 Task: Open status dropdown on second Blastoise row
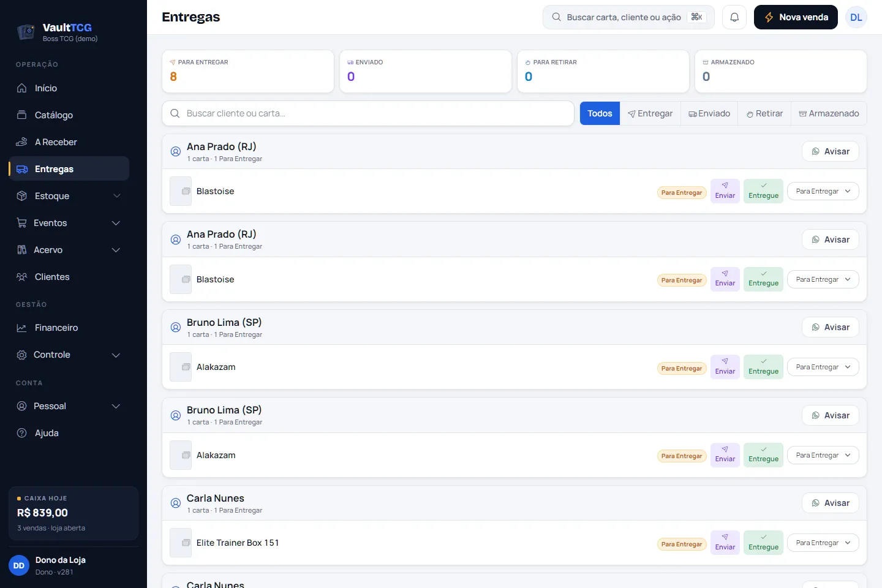823,279
